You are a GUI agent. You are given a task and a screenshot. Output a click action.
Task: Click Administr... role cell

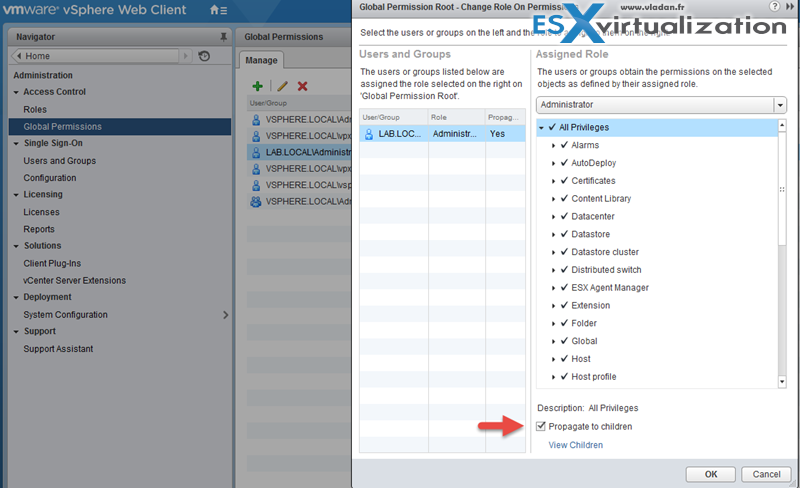[457, 134]
